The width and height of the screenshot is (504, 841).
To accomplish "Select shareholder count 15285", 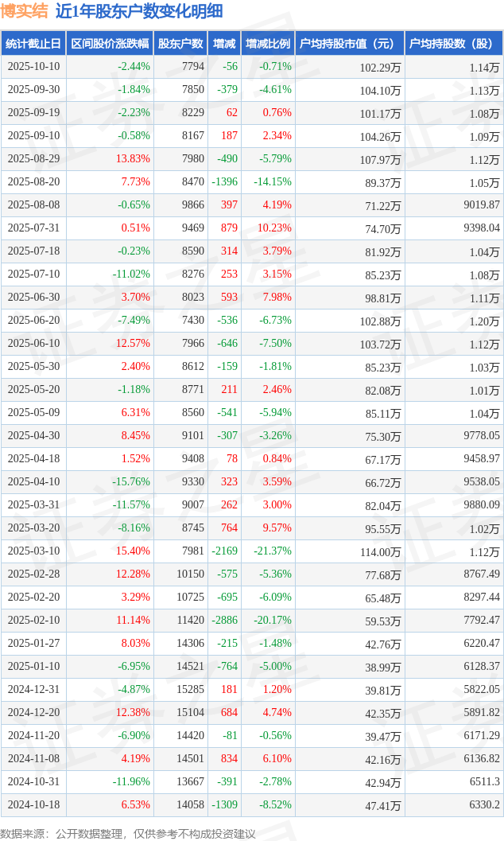I will 192,690.
